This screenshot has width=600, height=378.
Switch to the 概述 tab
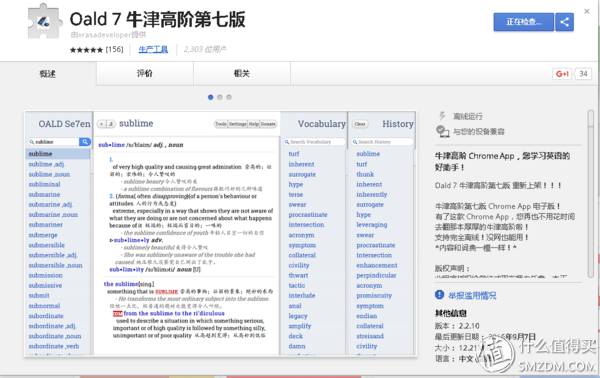tap(48, 73)
